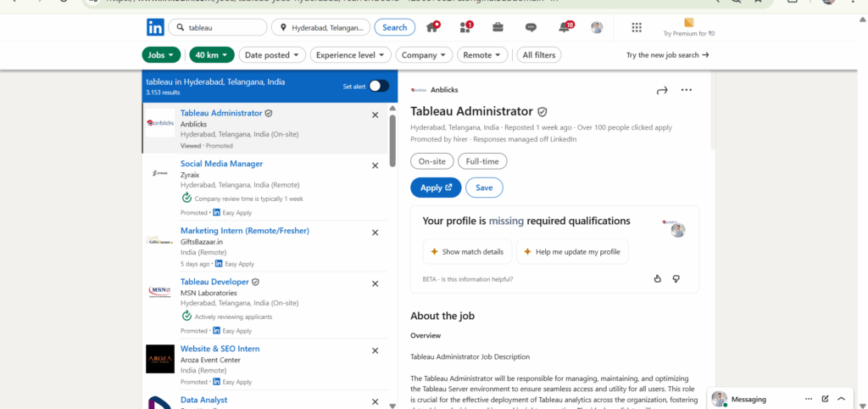The image size is (868, 409).
Task: Click 'Is this information helpful?' text
Action: 478,279
